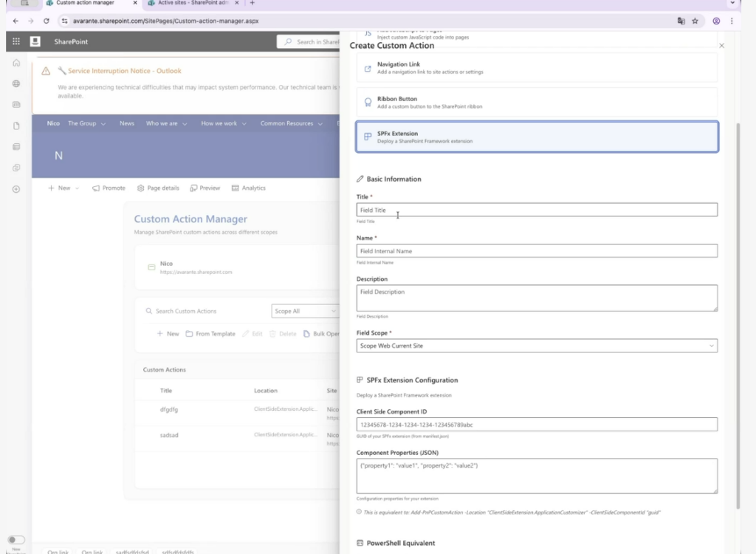Click the Home icon in left rail
This screenshot has width=756, height=554.
16,64
